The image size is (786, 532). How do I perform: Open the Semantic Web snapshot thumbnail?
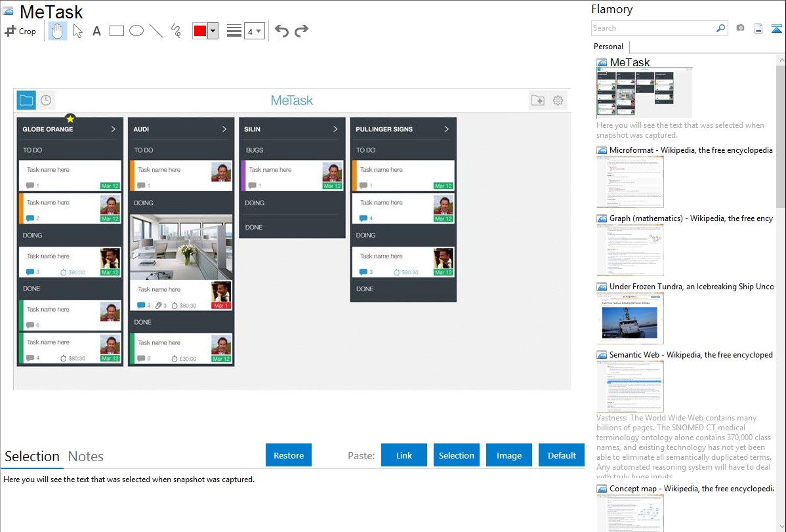coord(630,386)
